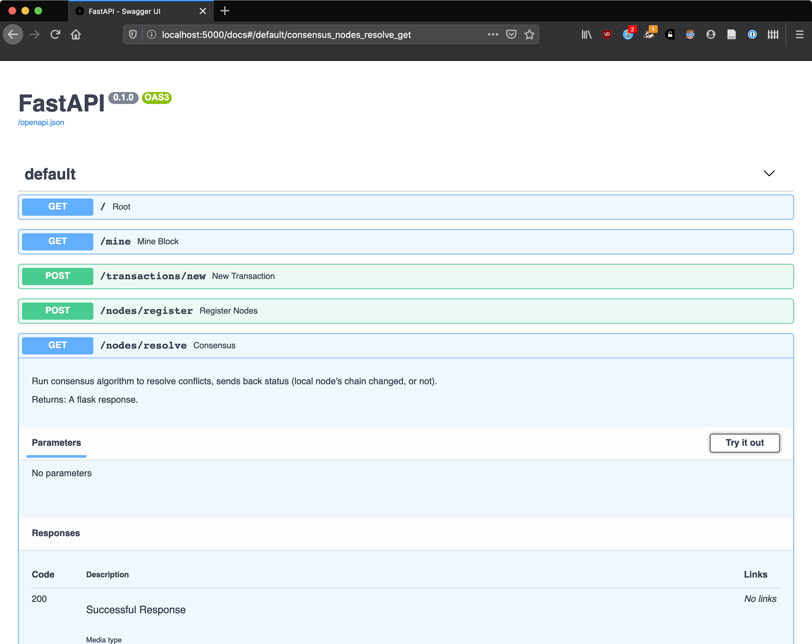Click the 'Media type' label
This screenshot has width=812, height=644.
104,639
